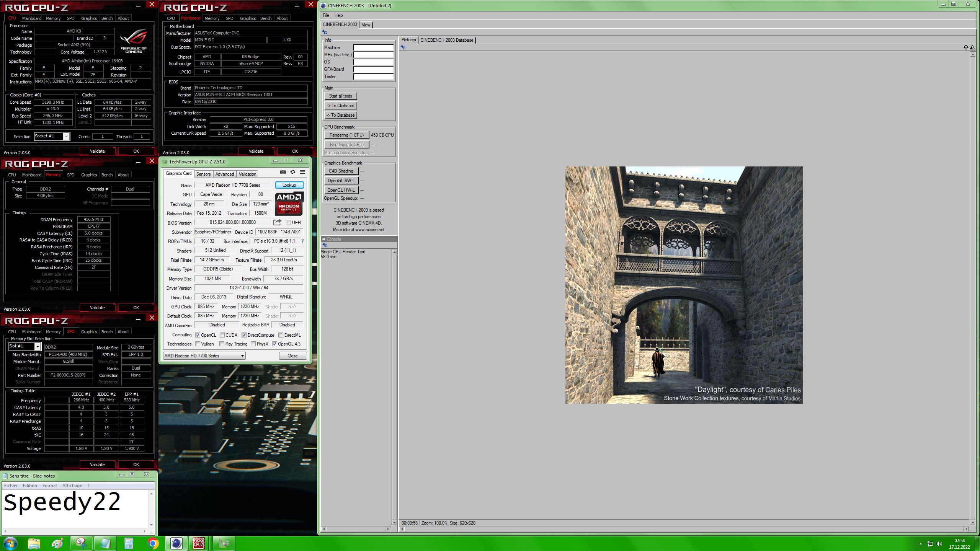
Task: Click the Console vertical scrollbar down arrow
Action: [x=394, y=522]
